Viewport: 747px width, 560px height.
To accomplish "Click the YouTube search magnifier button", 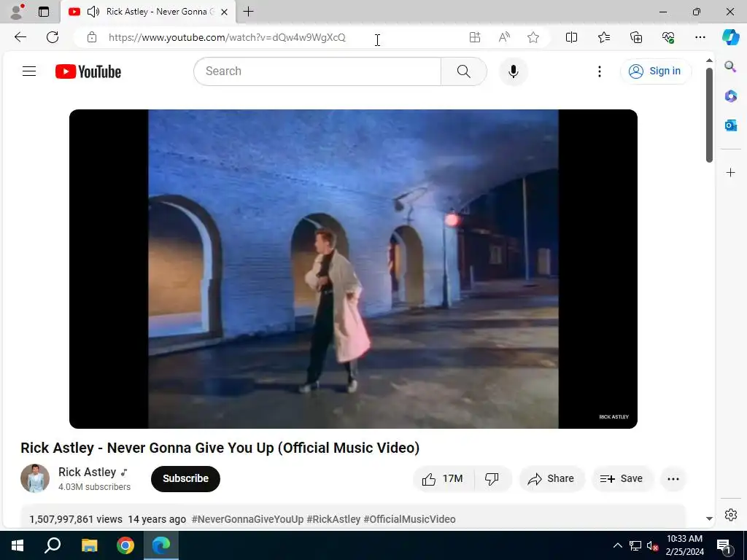I will 463,71.
